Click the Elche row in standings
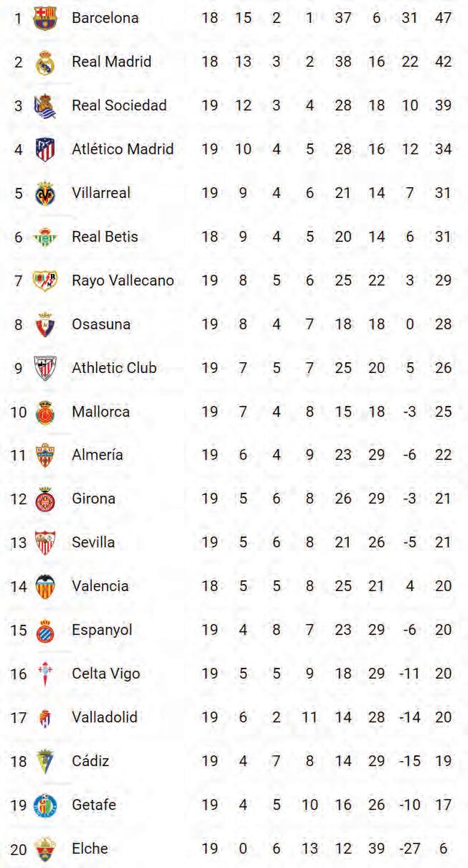This screenshot has height=868, width=468. point(234,849)
